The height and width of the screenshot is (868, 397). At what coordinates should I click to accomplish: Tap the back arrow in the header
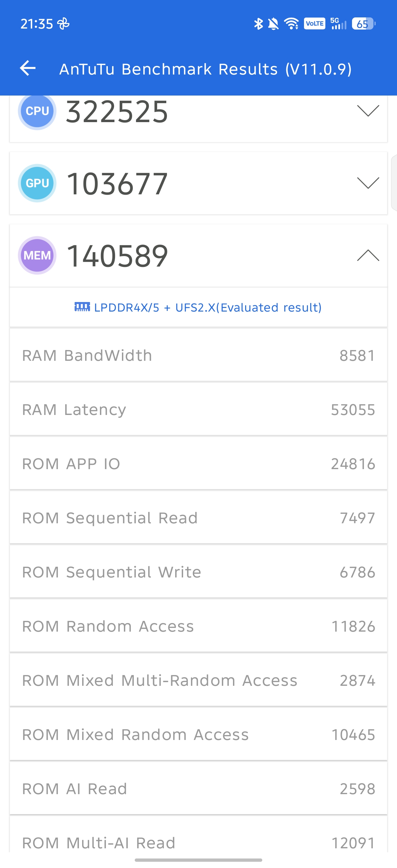[28, 68]
